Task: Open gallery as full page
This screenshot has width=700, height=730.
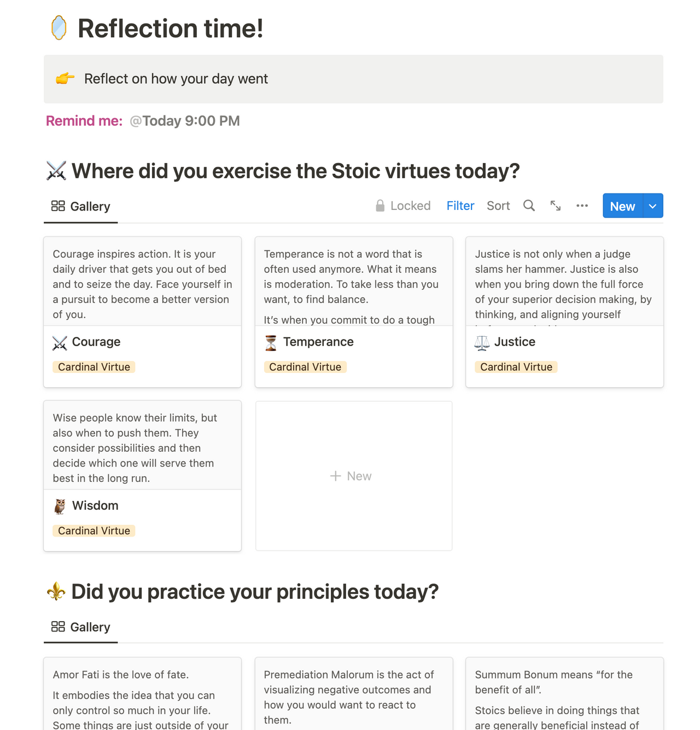Action: 556,206
